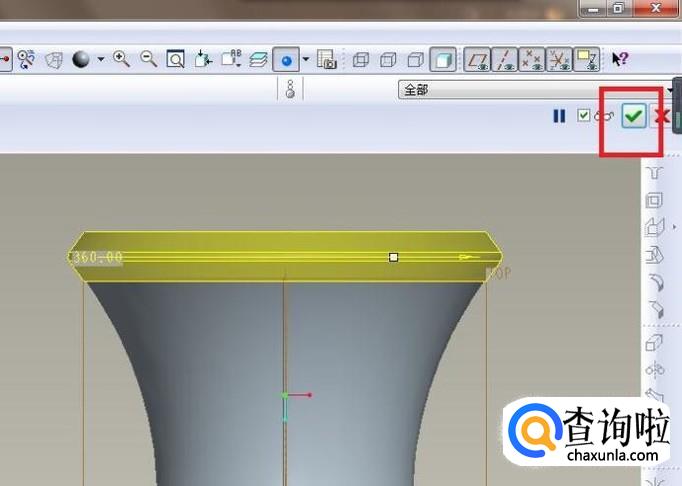
Task: Toggle the preview checkbox beside the glasses icon
Action: pos(584,116)
